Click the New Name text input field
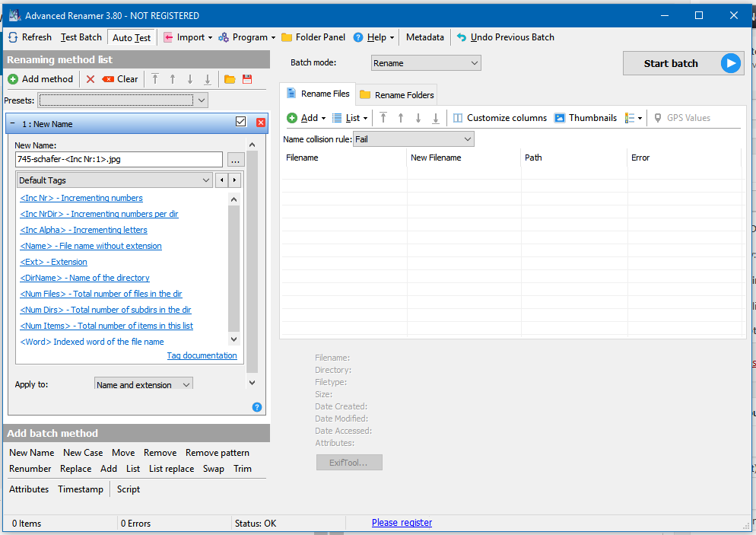 [119, 160]
